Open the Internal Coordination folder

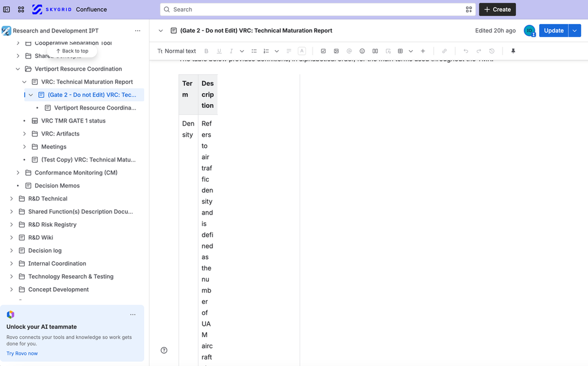57,263
